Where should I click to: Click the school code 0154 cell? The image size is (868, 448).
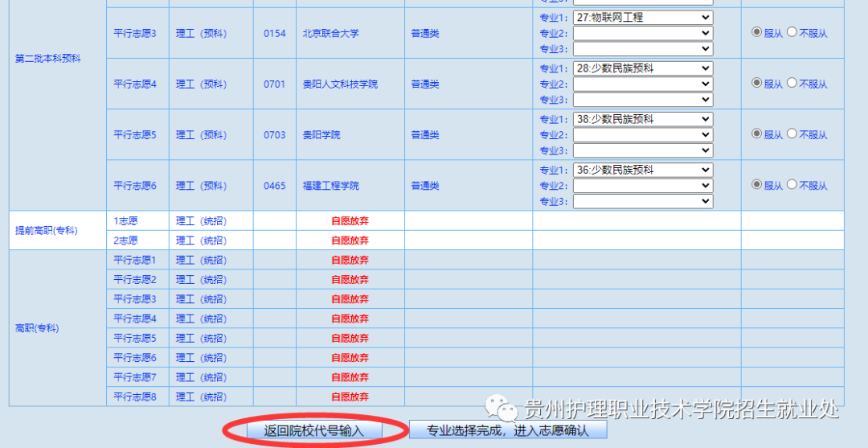click(274, 33)
